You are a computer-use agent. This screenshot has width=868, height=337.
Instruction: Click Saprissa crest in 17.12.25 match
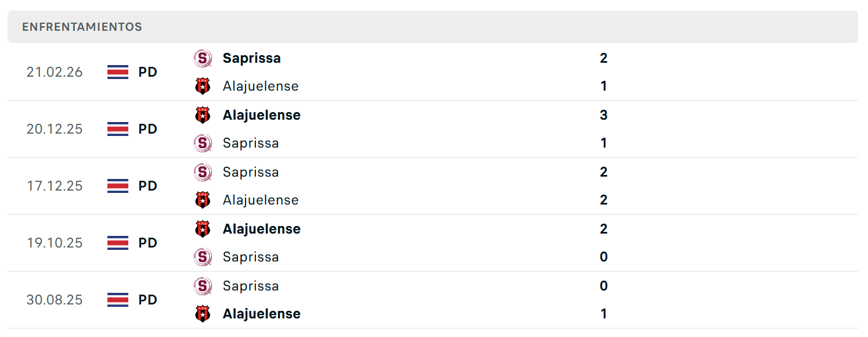tap(203, 172)
